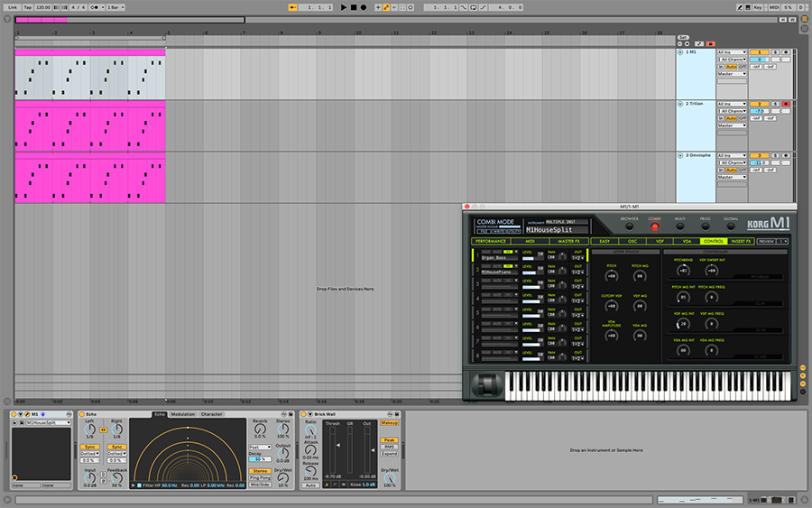Viewport: 812px width, 508px height.
Task: Click the Link button in top bar
Action: pyautogui.click(x=13, y=7)
